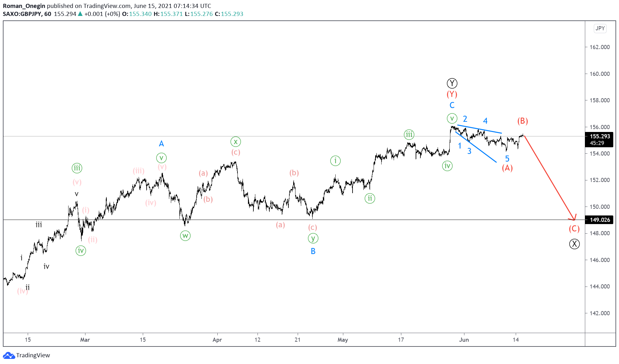Click the red (C) target label
619x364 pixels.
[x=574, y=229]
